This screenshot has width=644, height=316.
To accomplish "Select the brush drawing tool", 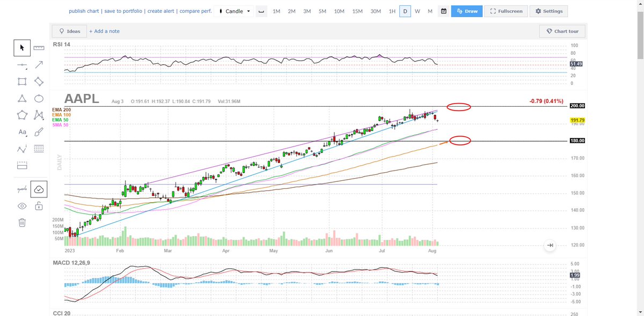I will point(39,131).
